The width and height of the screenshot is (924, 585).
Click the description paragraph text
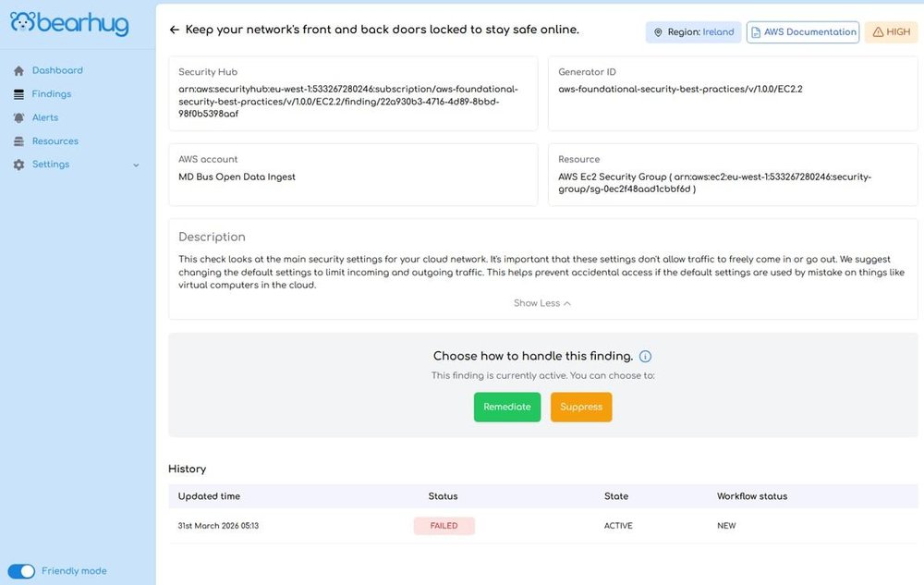click(x=541, y=273)
